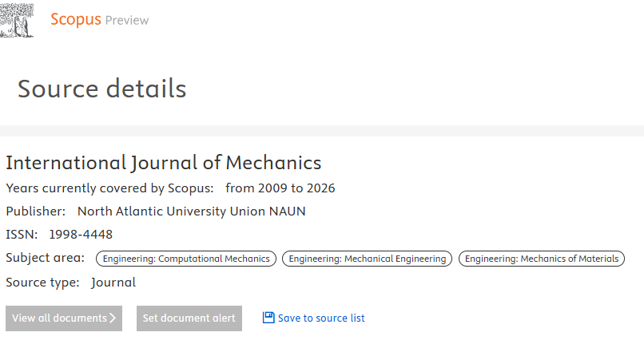
Task: Click the coverage years 2009 to 2026 text
Action: click(280, 188)
